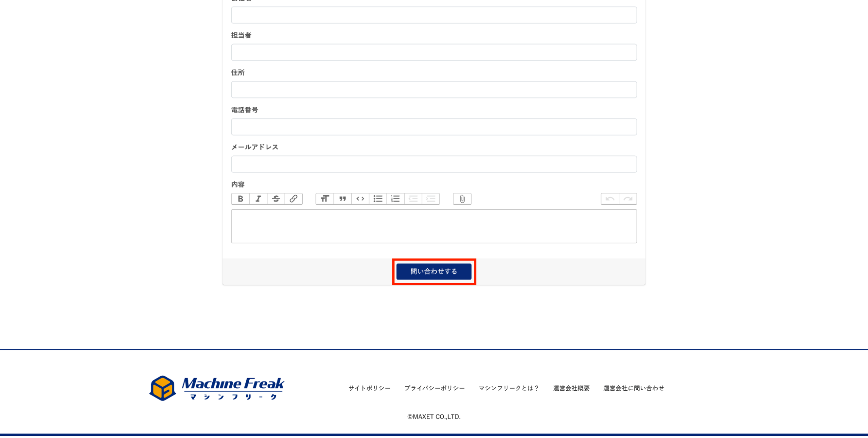The height and width of the screenshot is (438, 868).
Task: Open the マシンフリークとは？ link
Action: coord(508,388)
